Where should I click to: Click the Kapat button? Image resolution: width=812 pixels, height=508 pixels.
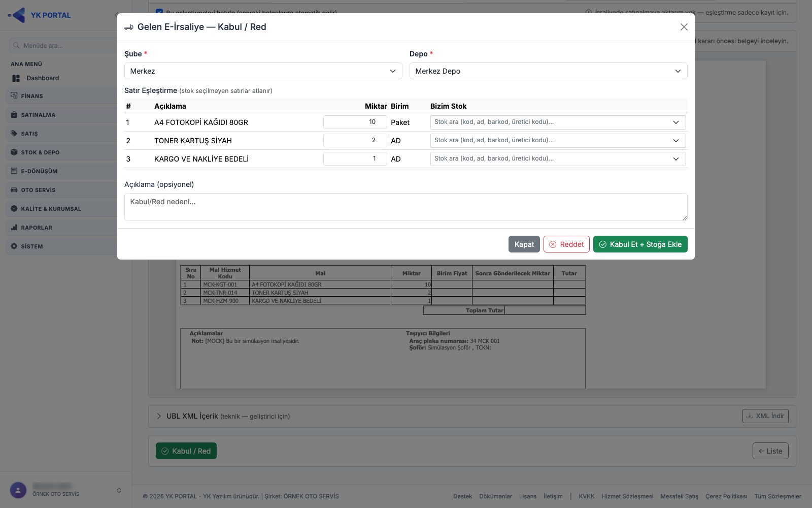(x=524, y=244)
